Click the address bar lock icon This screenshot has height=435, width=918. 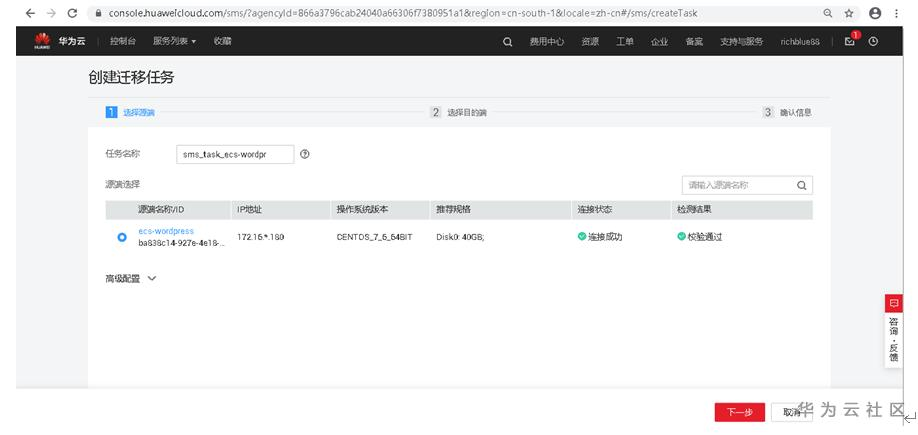pyautogui.click(x=98, y=13)
